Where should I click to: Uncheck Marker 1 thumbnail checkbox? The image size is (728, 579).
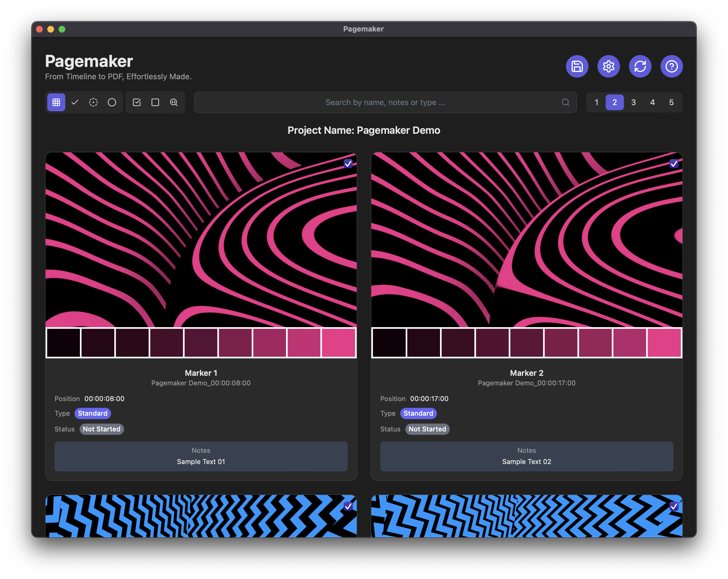pyautogui.click(x=348, y=164)
